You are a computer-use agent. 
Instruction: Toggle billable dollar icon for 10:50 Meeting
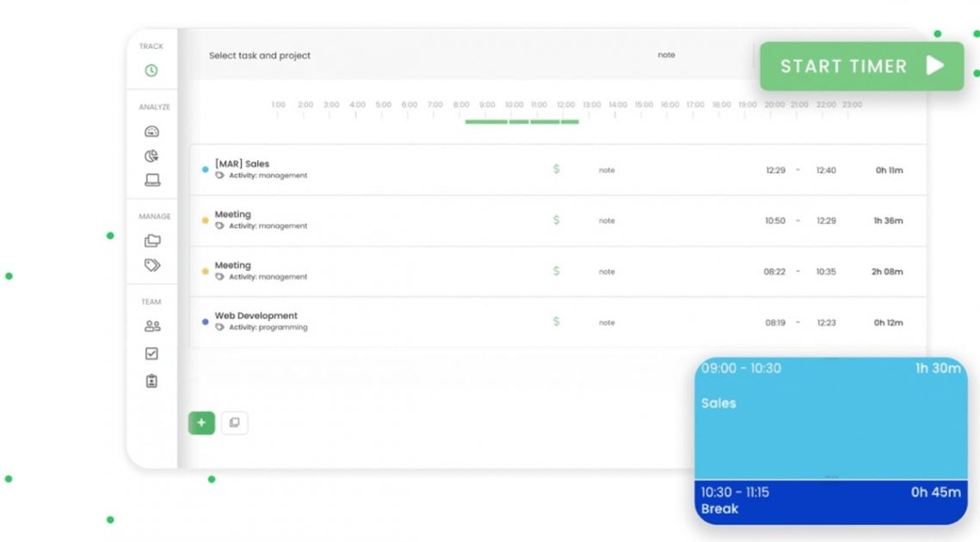click(556, 220)
